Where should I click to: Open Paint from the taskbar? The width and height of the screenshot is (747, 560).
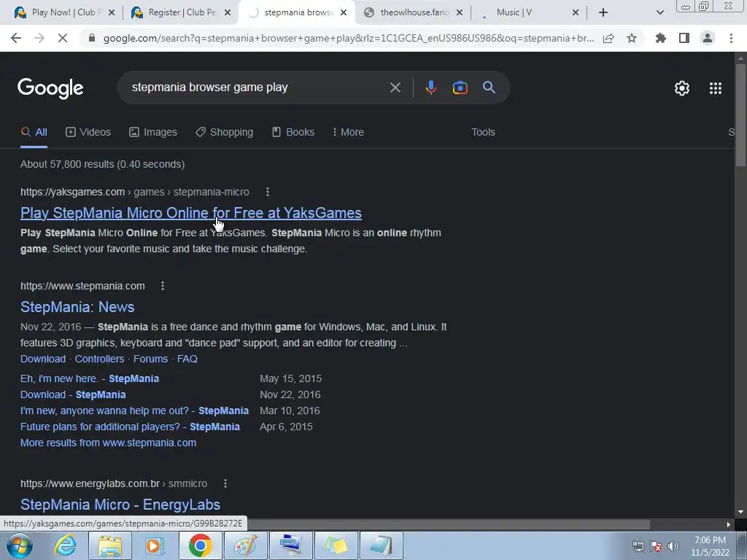tap(246, 545)
